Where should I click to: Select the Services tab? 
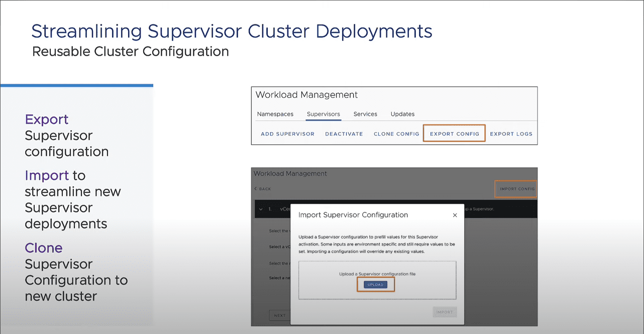pyautogui.click(x=365, y=114)
